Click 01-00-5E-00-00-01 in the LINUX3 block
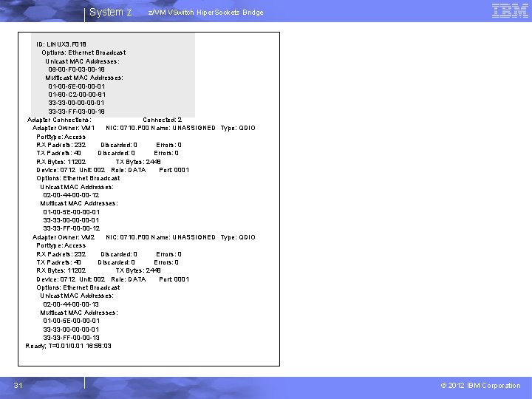The height and width of the screenshot is (399, 532). pyautogui.click(x=76, y=86)
